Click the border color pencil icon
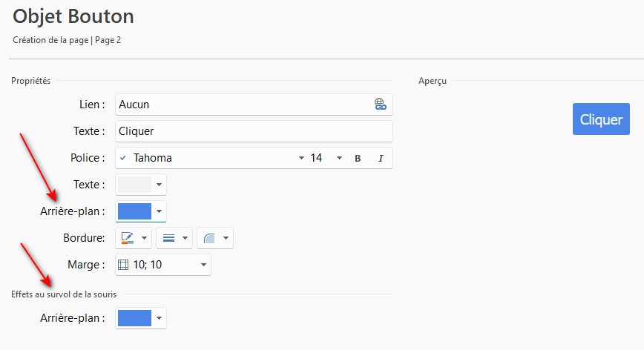This screenshot has height=350, width=644. click(x=127, y=238)
